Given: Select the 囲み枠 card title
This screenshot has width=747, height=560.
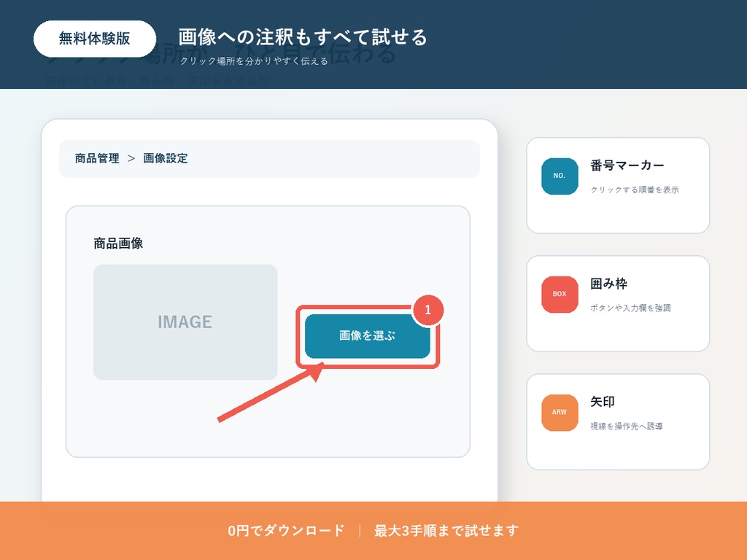Looking at the screenshot, I should (x=609, y=284).
